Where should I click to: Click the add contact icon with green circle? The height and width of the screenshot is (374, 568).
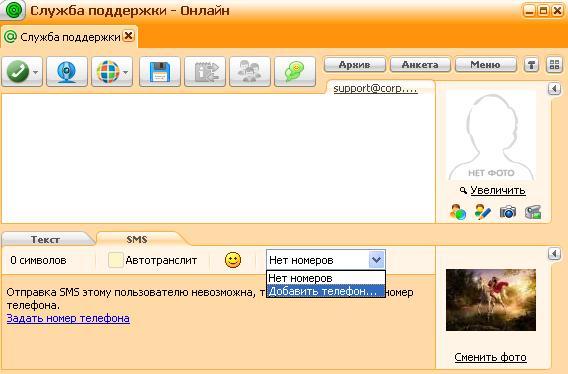click(x=458, y=212)
